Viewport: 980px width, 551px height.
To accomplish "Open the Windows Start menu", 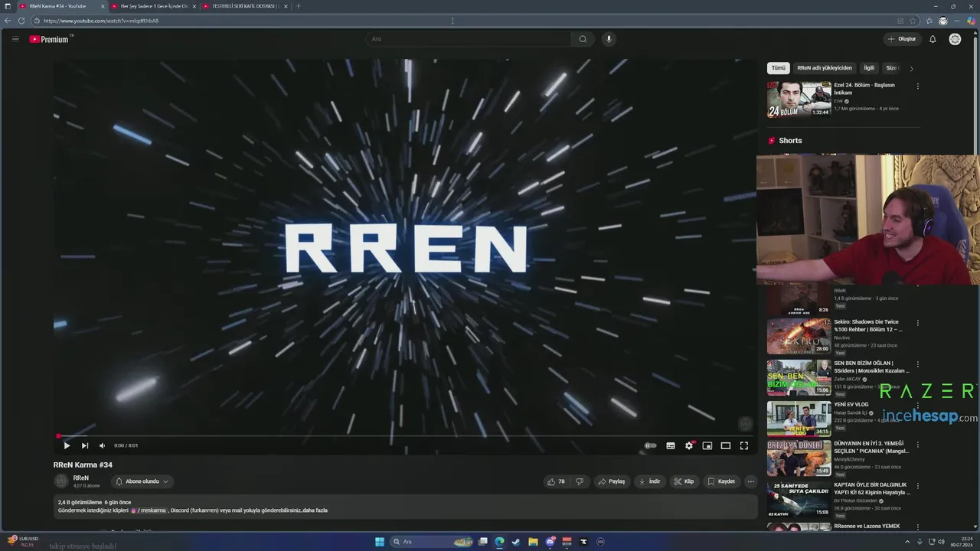I will pos(380,542).
